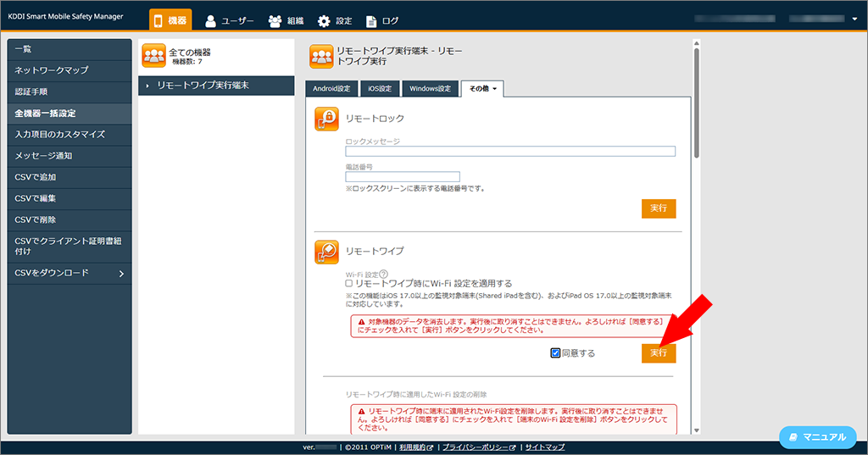Switch to the Windows設定 tab
The height and width of the screenshot is (455, 868).
[x=430, y=89]
